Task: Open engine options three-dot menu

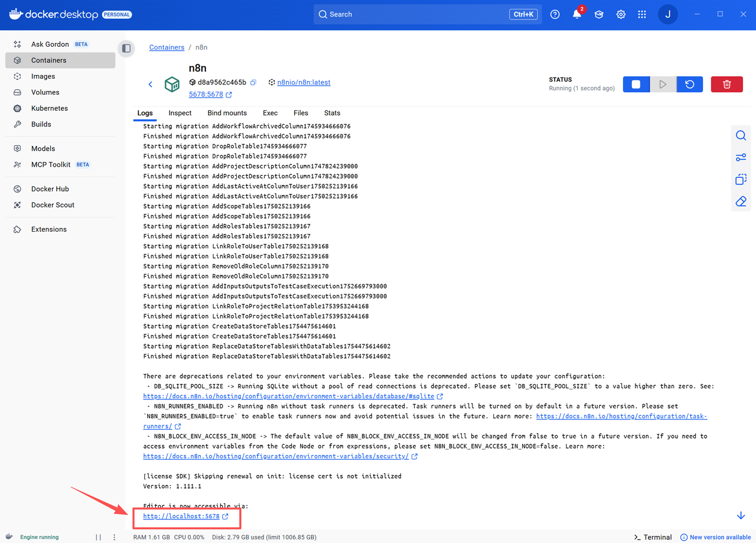Action: pos(115,537)
